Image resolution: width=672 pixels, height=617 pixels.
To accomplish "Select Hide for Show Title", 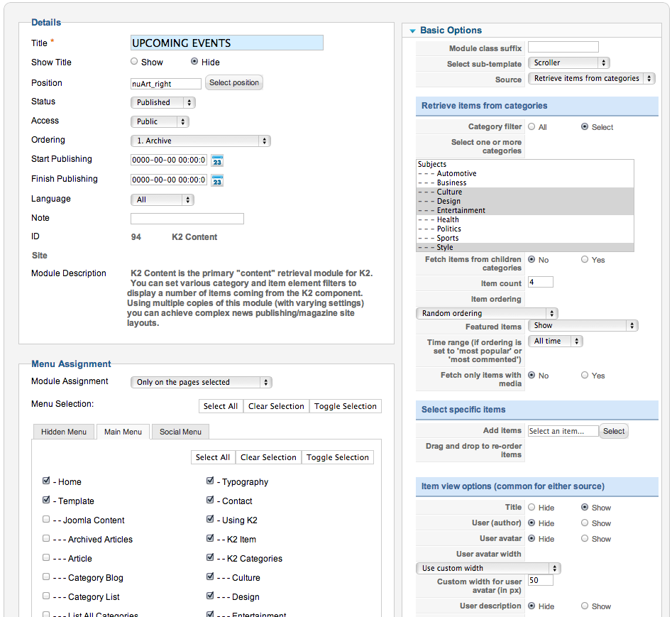I will click(194, 62).
